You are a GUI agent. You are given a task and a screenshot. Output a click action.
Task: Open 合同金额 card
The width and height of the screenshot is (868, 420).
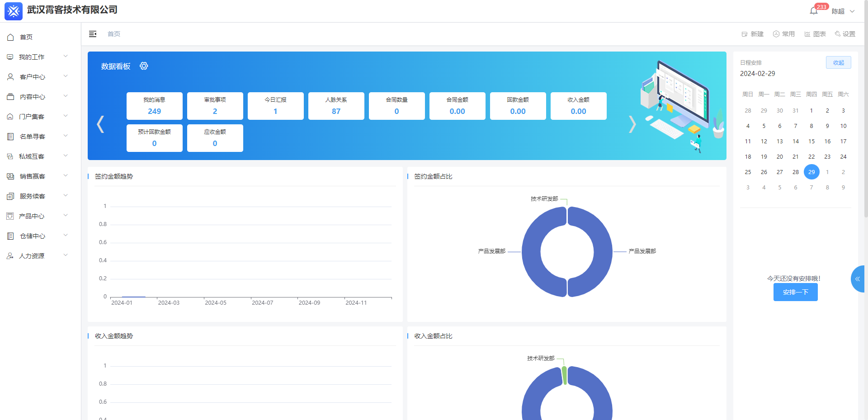click(458, 106)
